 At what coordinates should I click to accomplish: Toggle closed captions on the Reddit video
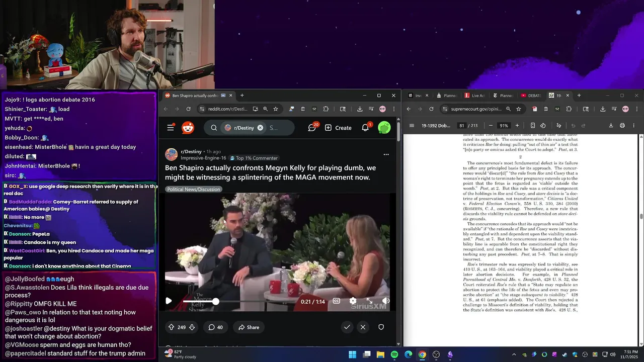pos(336,301)
